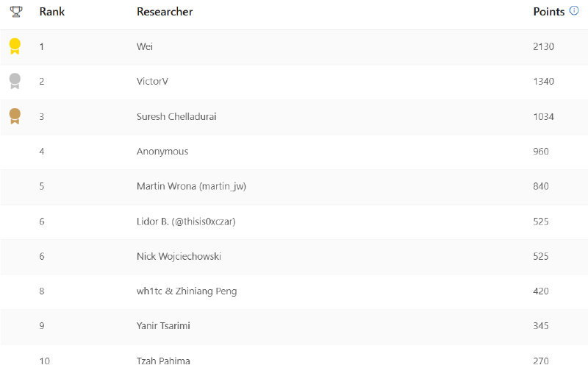Viewport: 588px width, 379px height.
Task: Click on Yanir Tsarimi's name
Action: tap(163, 326)
